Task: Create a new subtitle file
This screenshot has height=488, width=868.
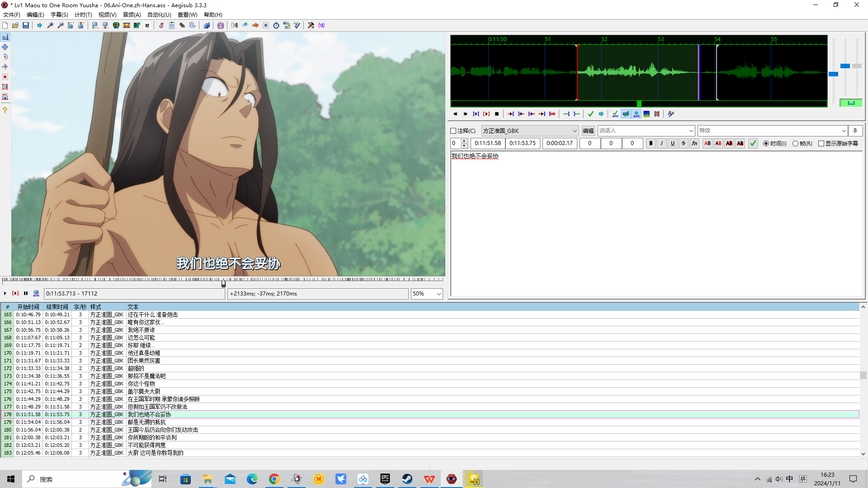Action: [5, 25]
